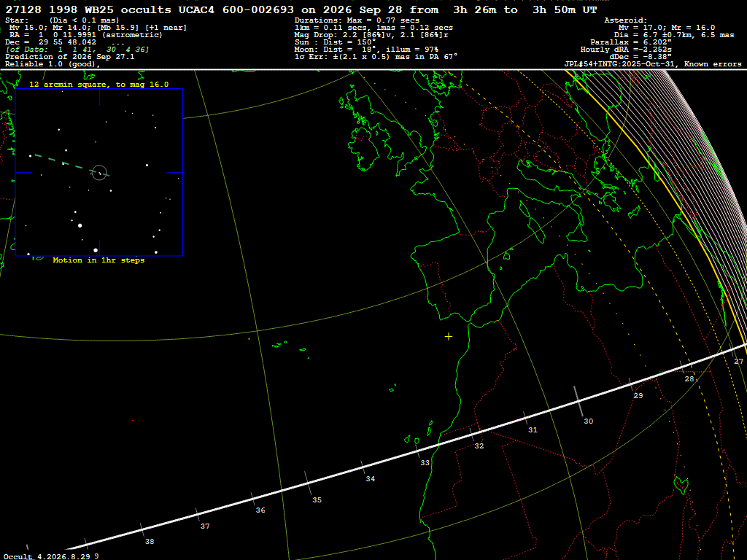Click the event title with asteroid 27128 1998 WB25
The height and width of the screenshot is (560, 747).
click(301, 9)
